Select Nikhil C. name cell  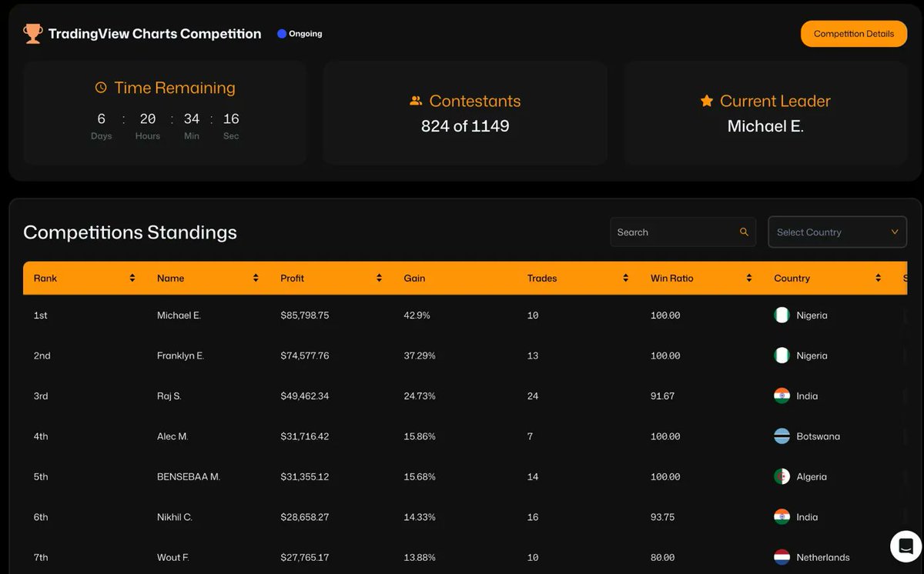coord(175,517)
